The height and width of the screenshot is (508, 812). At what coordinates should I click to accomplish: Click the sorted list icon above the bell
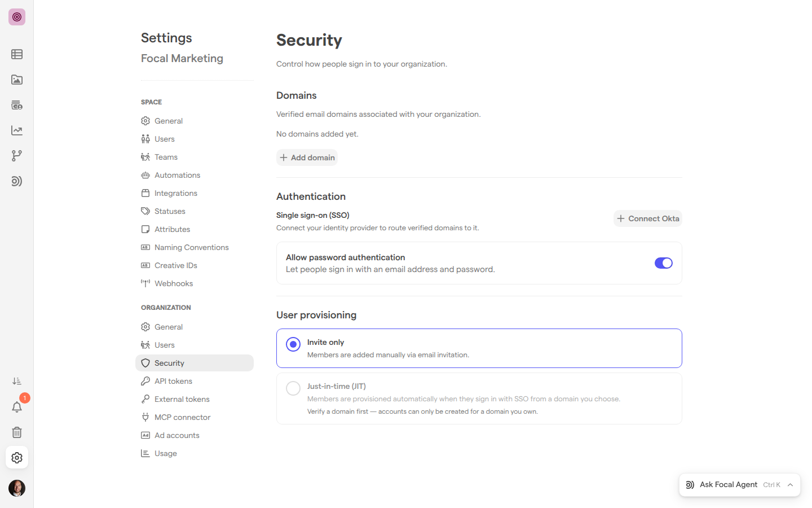(17, 382)
